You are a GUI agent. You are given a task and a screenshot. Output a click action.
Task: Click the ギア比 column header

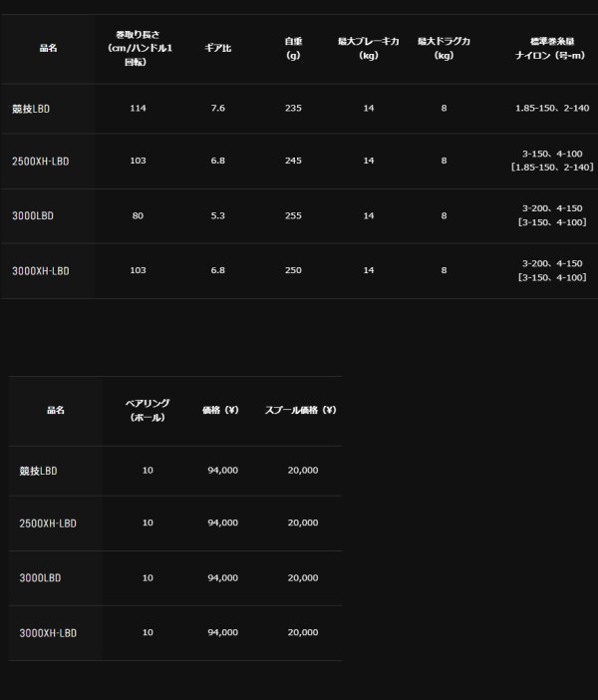pyautogui.click(x=218, y=48)
